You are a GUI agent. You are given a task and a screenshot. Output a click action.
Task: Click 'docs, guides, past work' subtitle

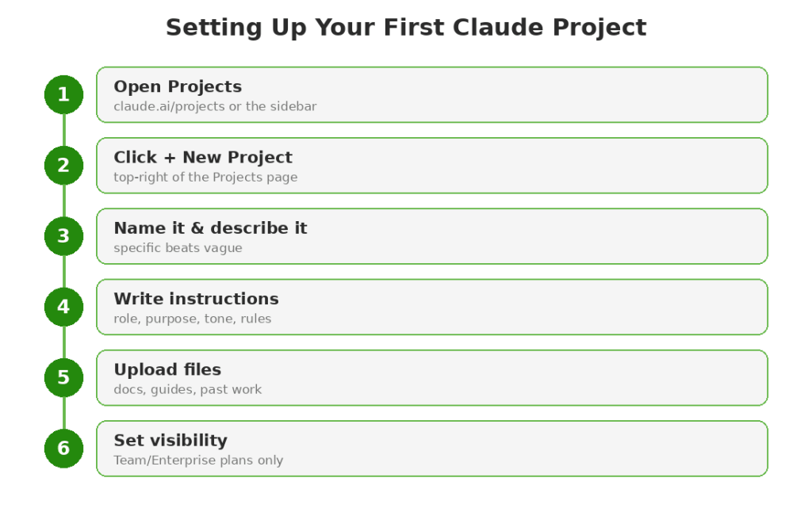click(x=187, y=390)
